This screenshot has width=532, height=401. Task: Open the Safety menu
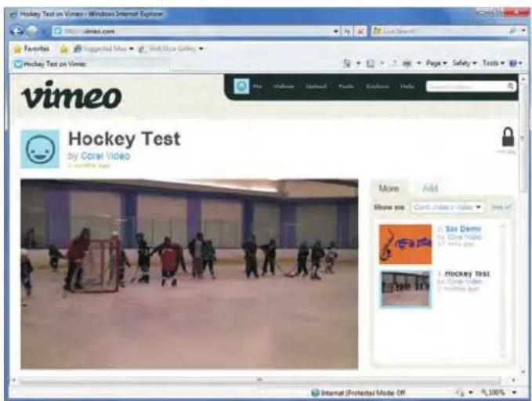click(x=465, y=63)
